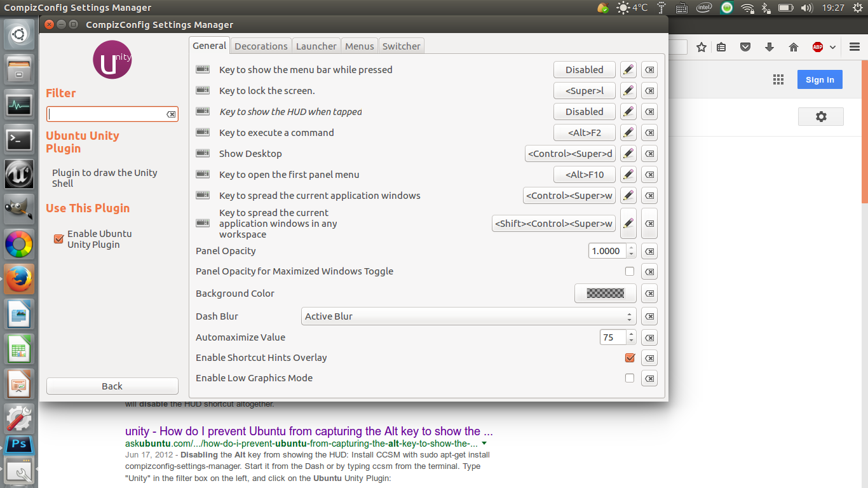Viewport: 868px width, 488px height.
Task: Click <Shift><Control><Super>w keybinding button
Action: [x=553, y=224]
